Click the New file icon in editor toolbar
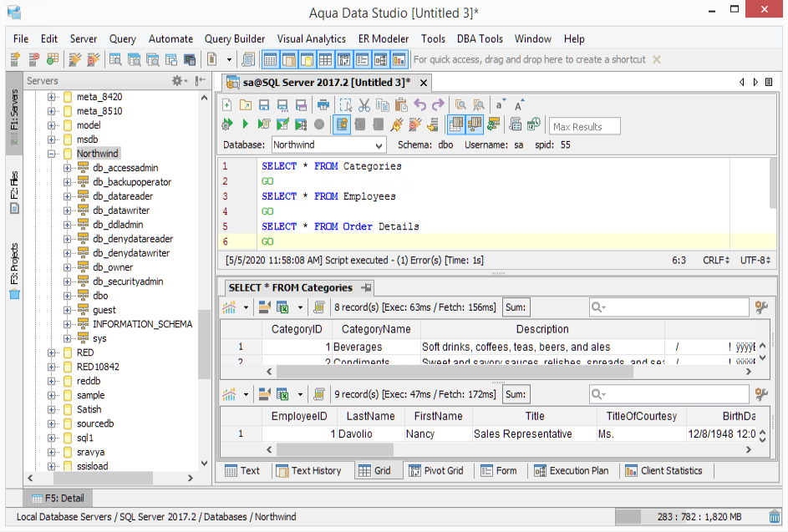The image size is (788, 532). coord(226,105)
